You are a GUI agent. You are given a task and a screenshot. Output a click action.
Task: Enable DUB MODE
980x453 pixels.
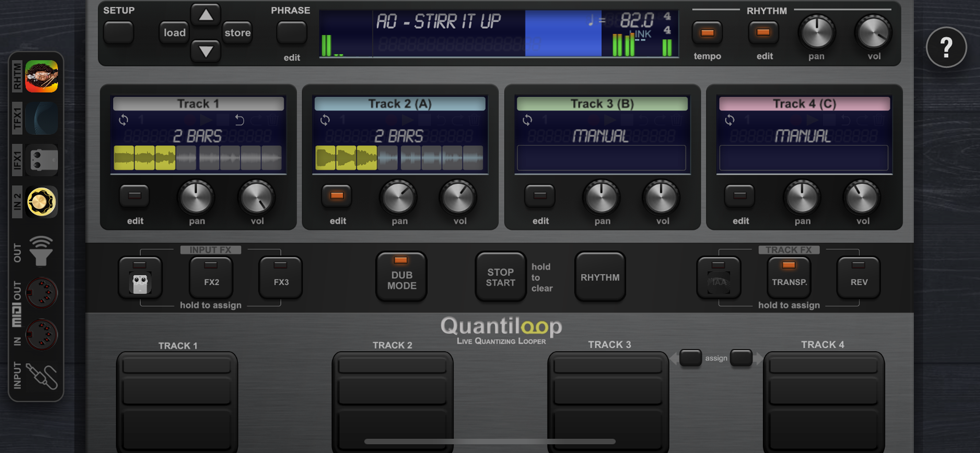(401, 277)
